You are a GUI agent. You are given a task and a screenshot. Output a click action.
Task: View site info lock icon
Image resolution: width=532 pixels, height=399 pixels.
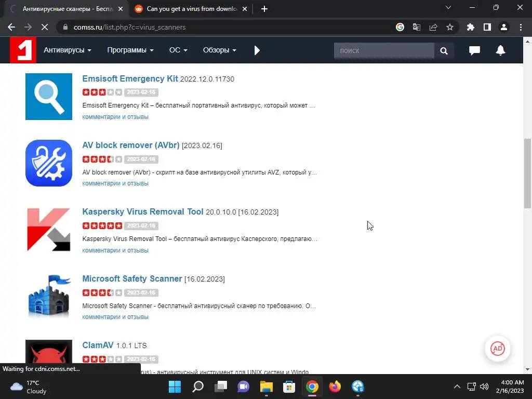coord(65,27)
